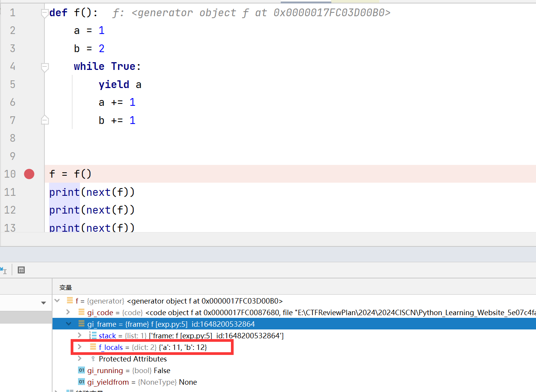Image resolution: width=536 pixels, height=392 pixels.
Task: Click the 01 icon beside gi_yieldfrom
Action: (x=81, y=382)
